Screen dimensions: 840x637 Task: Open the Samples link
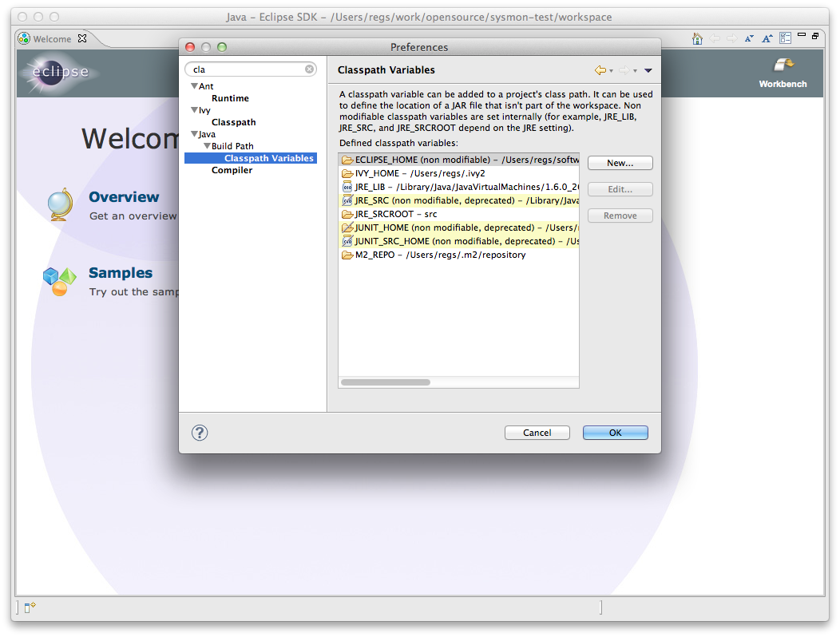point(121,273)
